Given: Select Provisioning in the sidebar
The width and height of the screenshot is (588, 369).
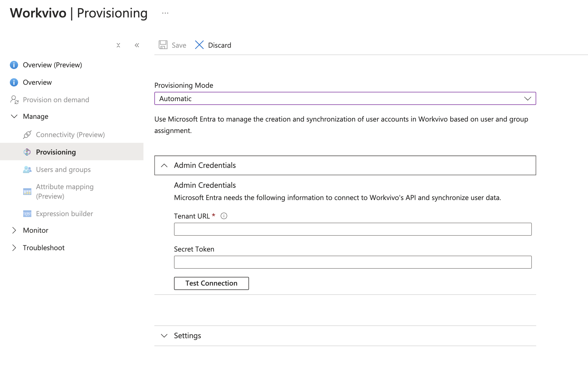Looking at the screenshot, I should 56,152.
